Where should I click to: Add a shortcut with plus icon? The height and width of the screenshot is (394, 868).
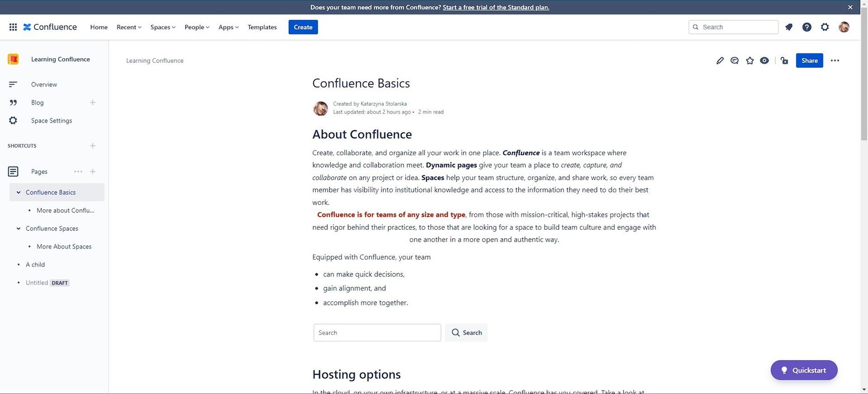coord(93,146)
